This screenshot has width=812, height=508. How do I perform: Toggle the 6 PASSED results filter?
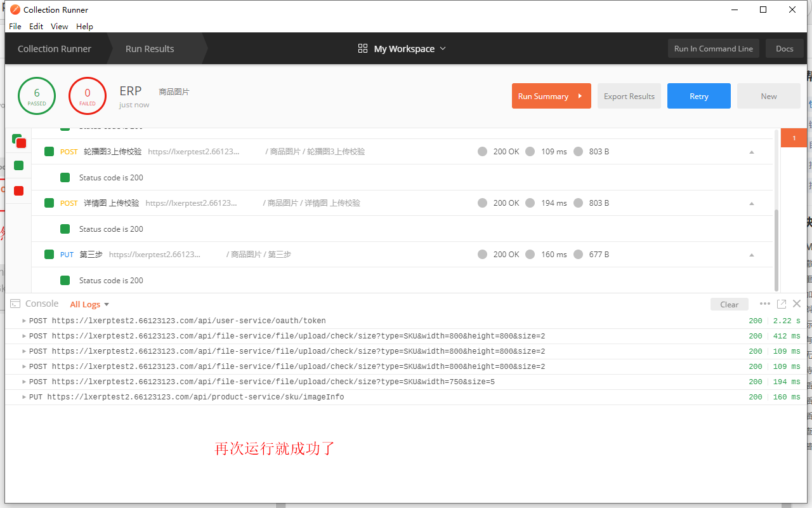[x=36, y=95]
